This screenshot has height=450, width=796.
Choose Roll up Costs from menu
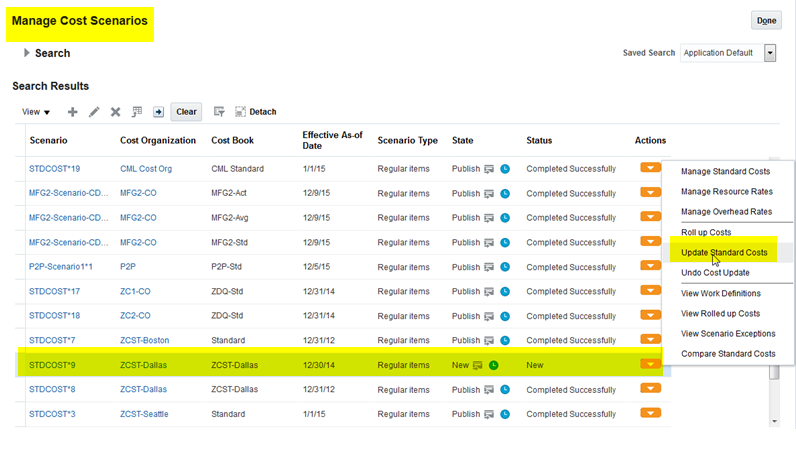(x=706, y=232)
